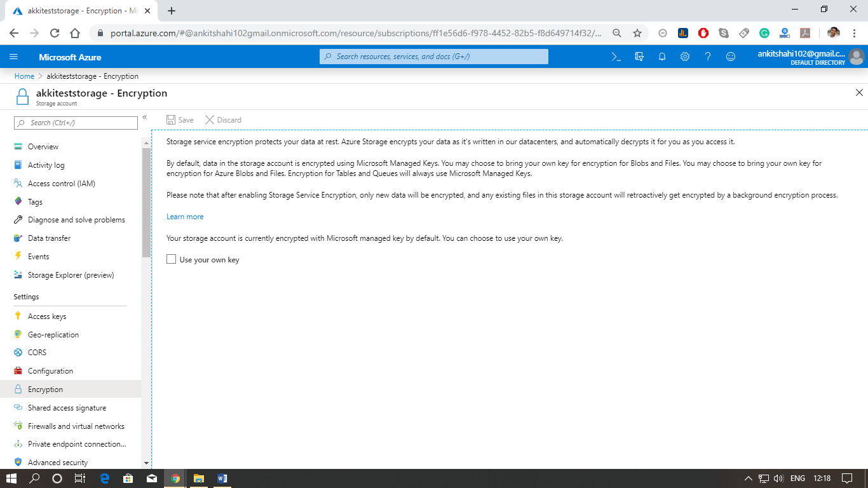Click the Access control (IAM) icon
This screenshot has height=488, width=868.
[x=18, y=184]
